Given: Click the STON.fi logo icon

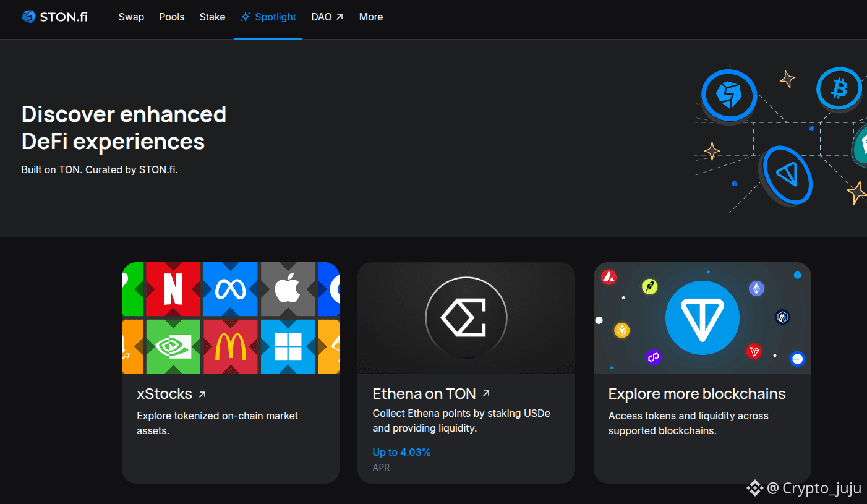Looking at the screenshot, I should (29, 17).
